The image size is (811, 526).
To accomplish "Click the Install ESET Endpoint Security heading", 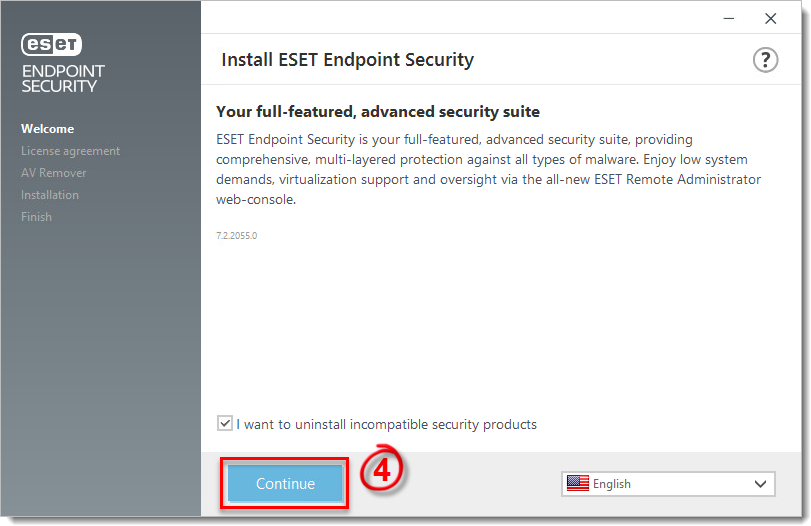I will 348,59.
